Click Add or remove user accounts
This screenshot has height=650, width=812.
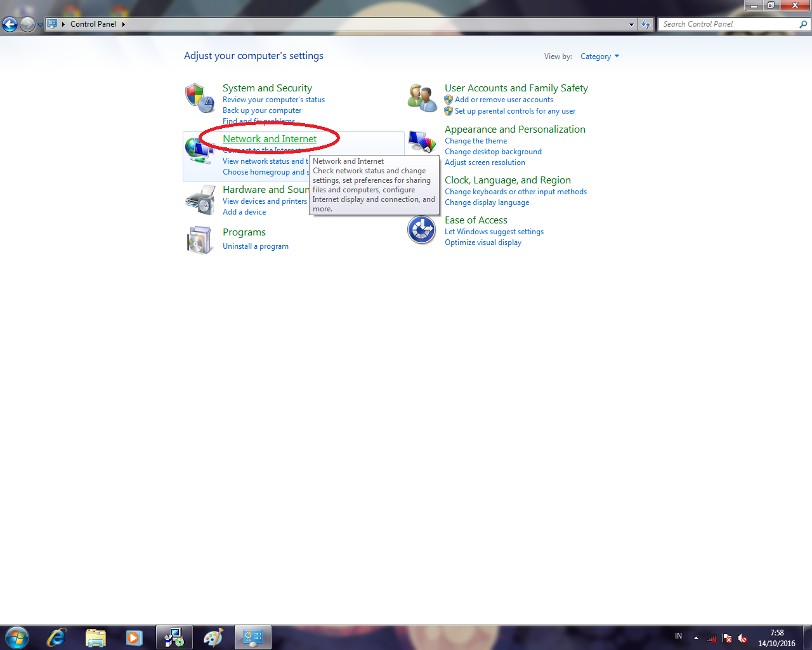pyautogui.click(x=504, y=100)
